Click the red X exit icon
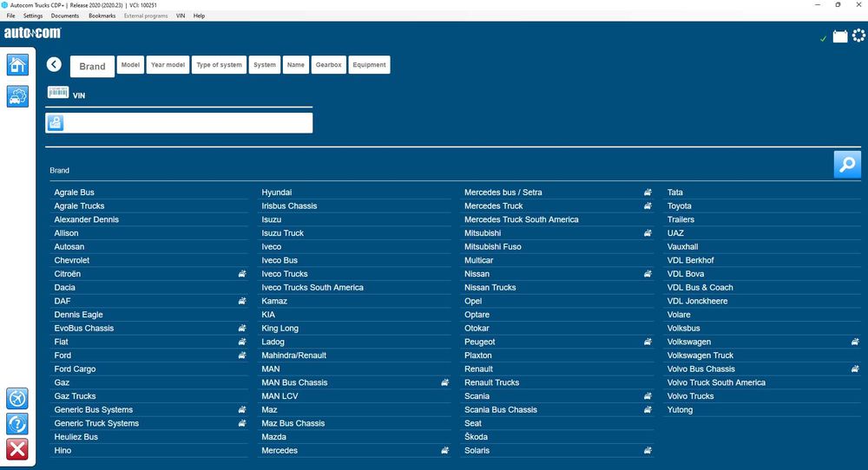This screenshot has width=868, height=470. point(17,449)
